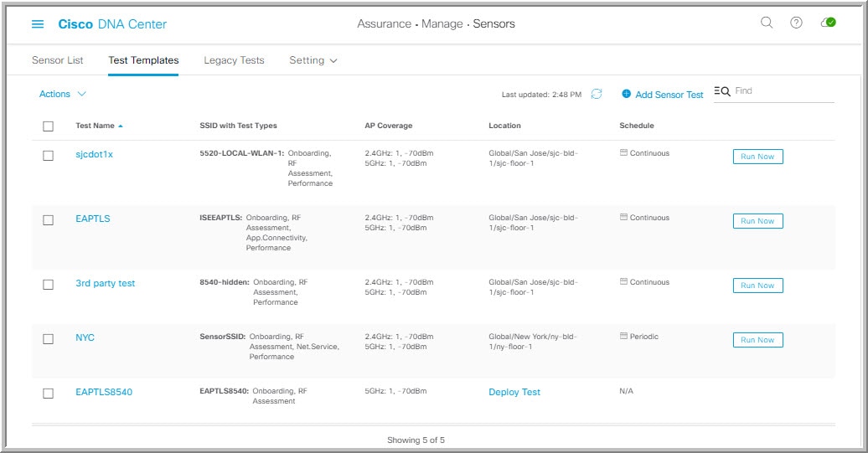Screen dimensions: 868x453
Task: Click the plus icon for Add Sensor Test
Action: pos(626,95)
